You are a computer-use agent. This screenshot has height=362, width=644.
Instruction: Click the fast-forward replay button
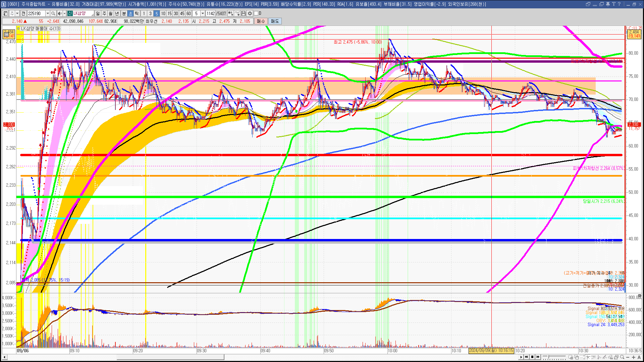[x=538, y=357]
